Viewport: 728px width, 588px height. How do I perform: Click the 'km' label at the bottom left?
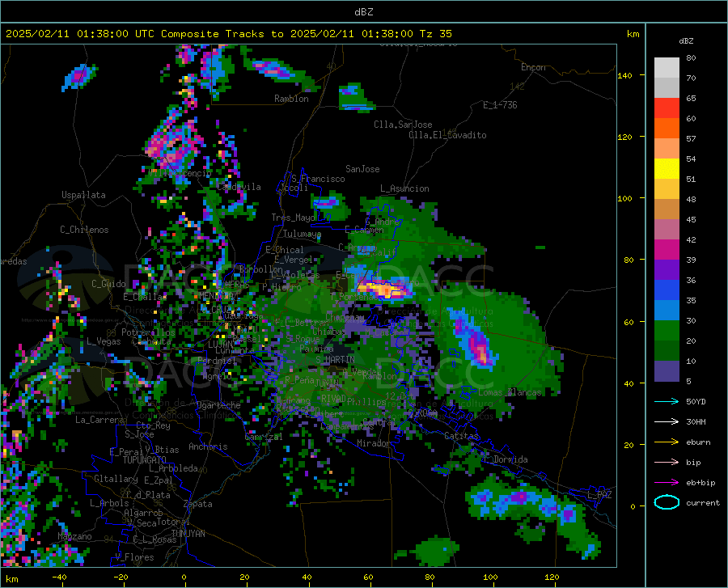[11, 579]
